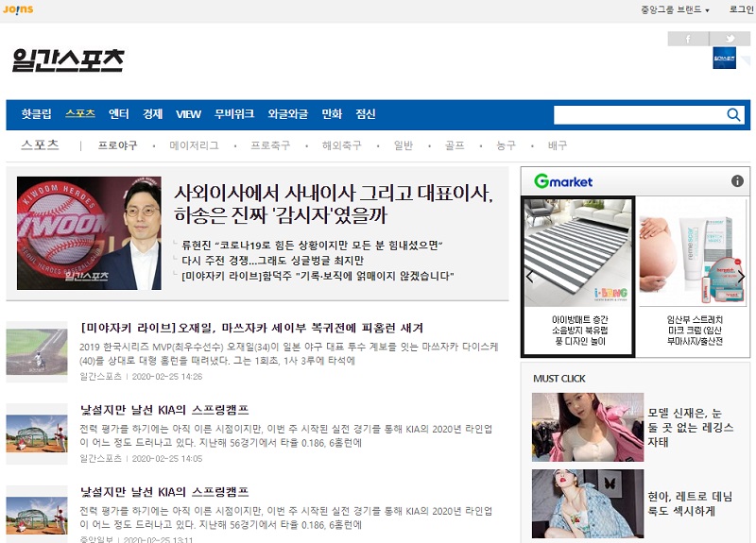Click the pregnancy stretch cream ad image
756x543 pixels.
point(693,252)
